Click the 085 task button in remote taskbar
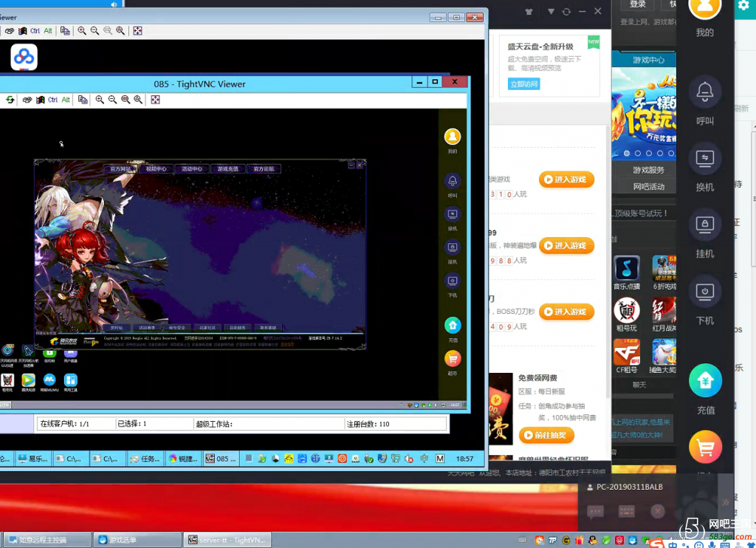 pyautogui.click(x=221, y=459)
